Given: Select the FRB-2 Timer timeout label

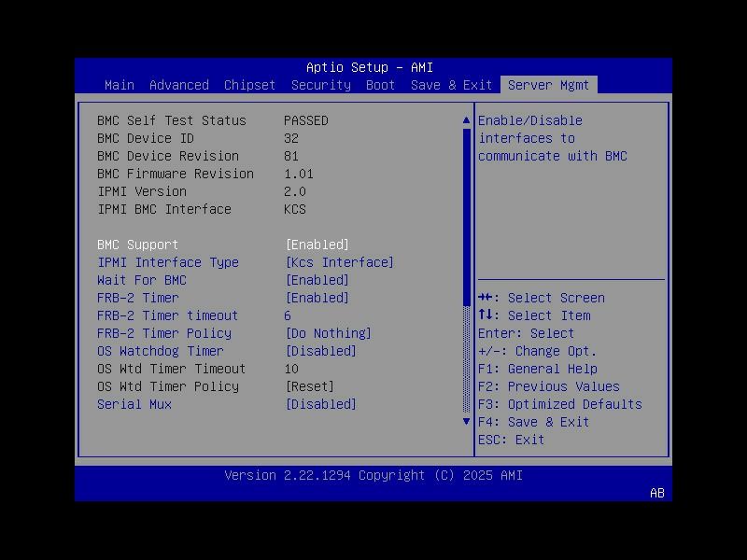Looking at the screenshot, I should [x=167, y=315].
